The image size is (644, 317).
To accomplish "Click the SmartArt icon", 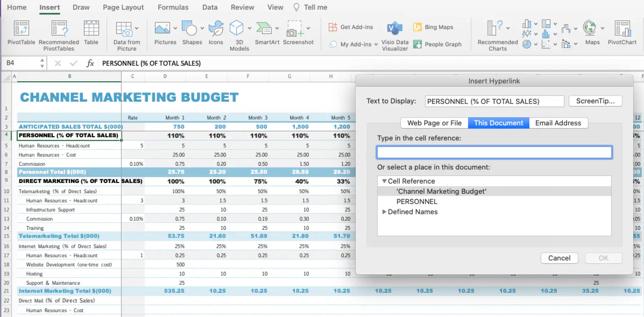I will [264, 28].
